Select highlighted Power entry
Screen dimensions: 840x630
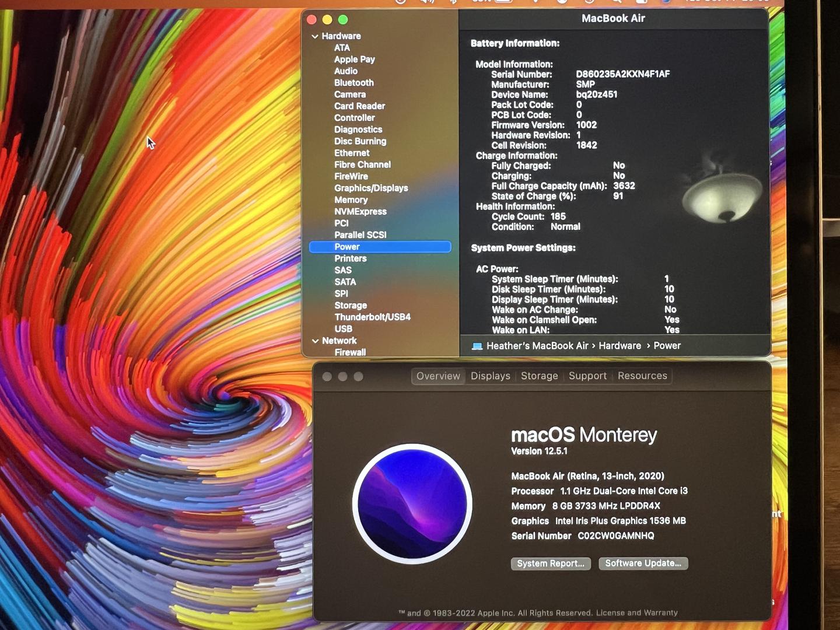380,247
